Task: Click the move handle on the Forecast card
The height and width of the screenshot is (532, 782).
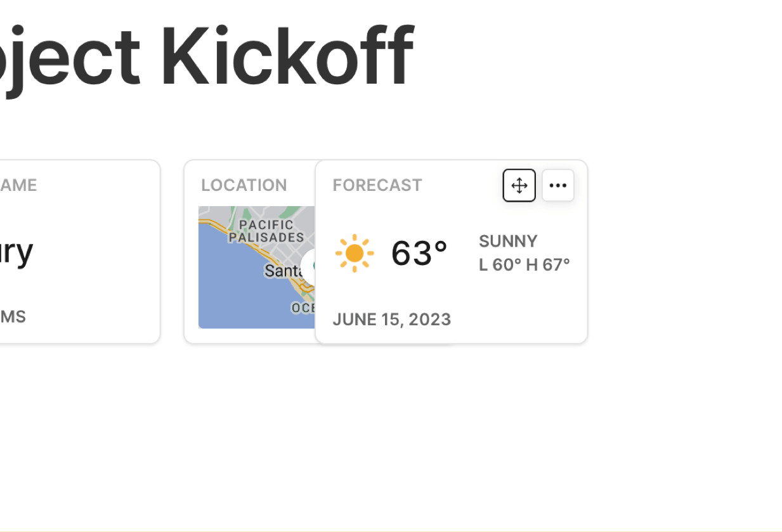Action: [519, 186]
